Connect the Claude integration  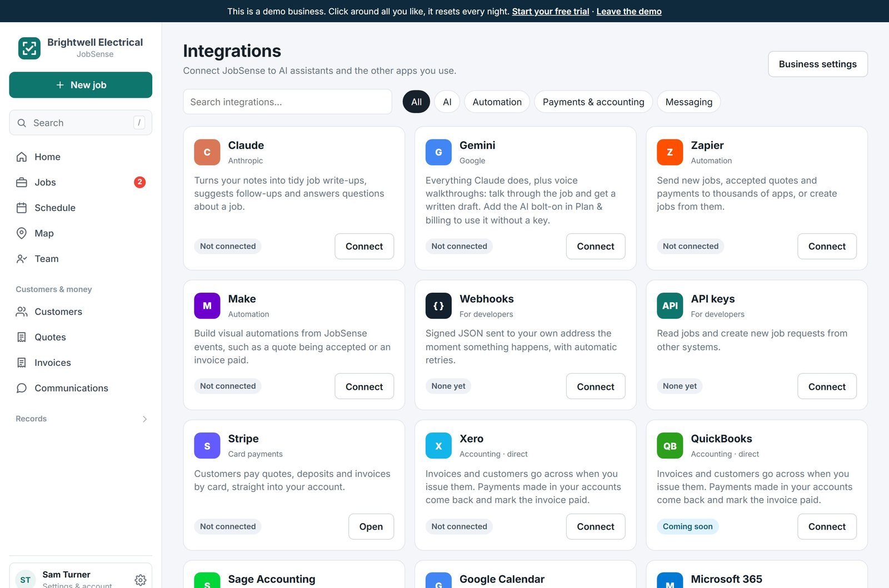coord(364,247)
